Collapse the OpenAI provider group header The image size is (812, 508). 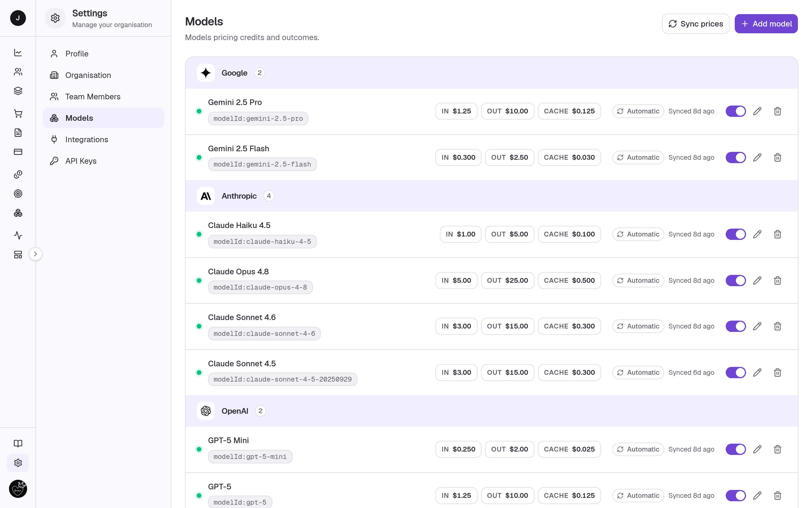pos(491,411)
